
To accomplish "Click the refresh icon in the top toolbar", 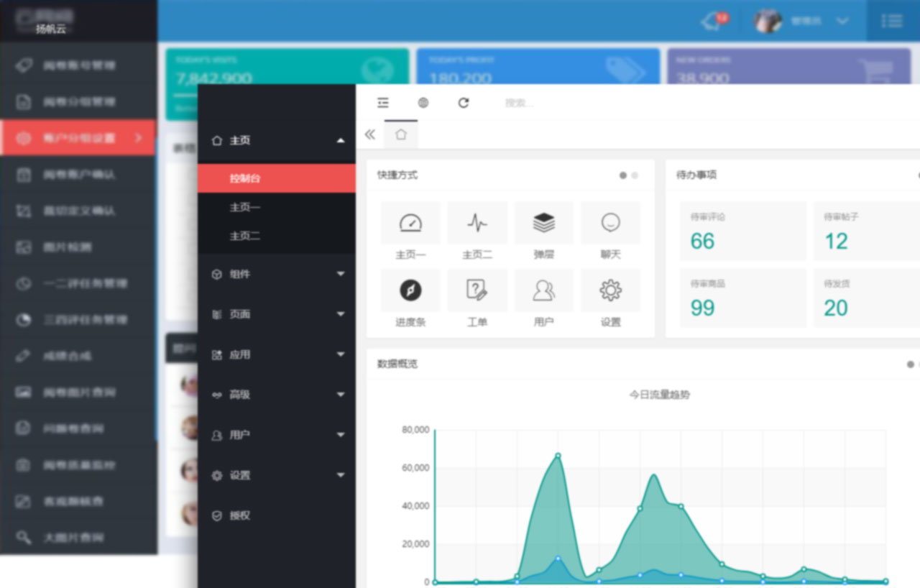I will tap(464, 103).
